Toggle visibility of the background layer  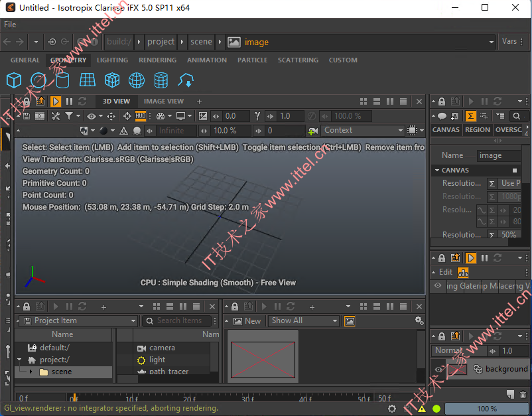(438, 369)
